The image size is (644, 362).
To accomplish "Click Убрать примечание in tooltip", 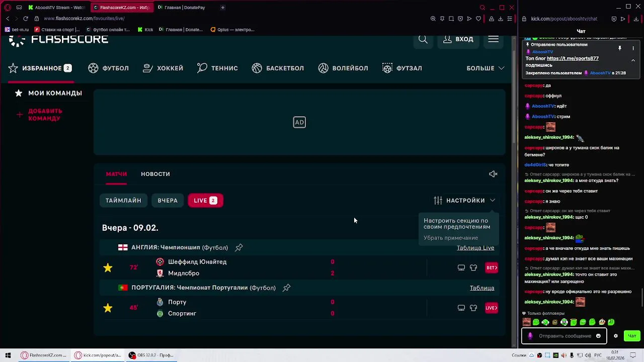I will [451, 238].
